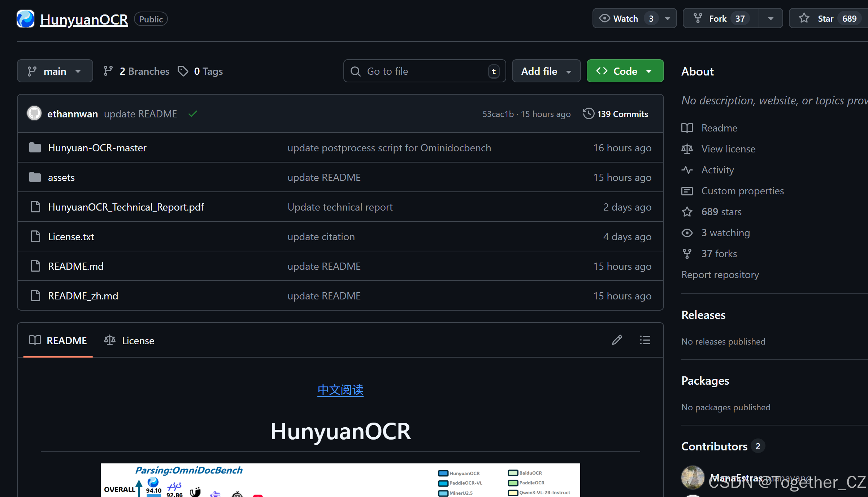Edit the README using the pencil icon
Screen dimensions: 868x497
617,340
